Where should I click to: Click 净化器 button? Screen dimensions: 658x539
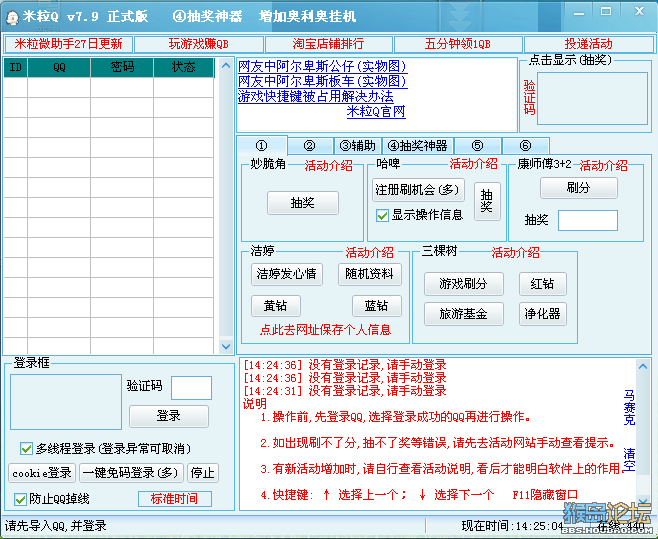click(543, 314)
